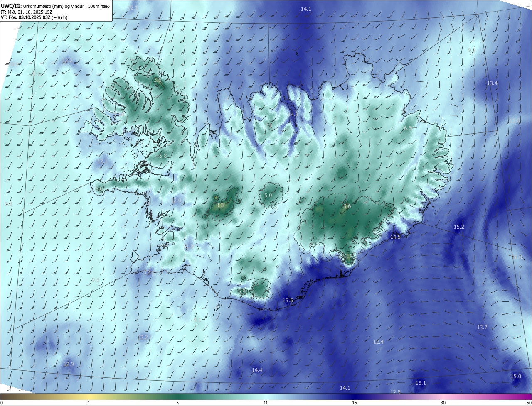532x406 pixels.
Task: Click the 5.8 value in west Iceland
Action: pos(163,156)
